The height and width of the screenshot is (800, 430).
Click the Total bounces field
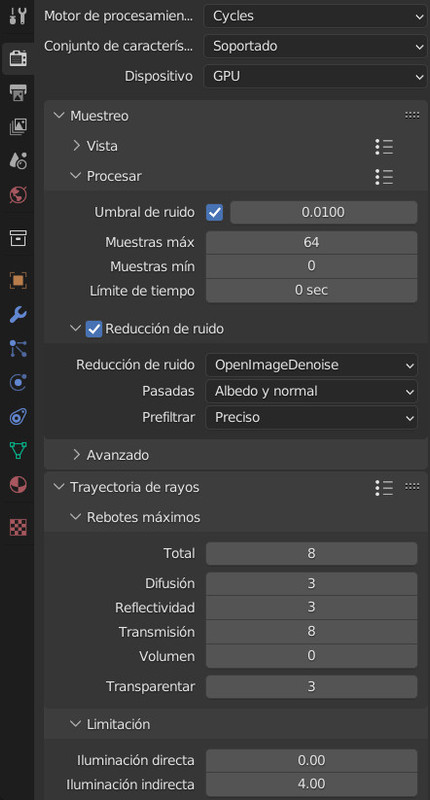[x=312, y=554]
